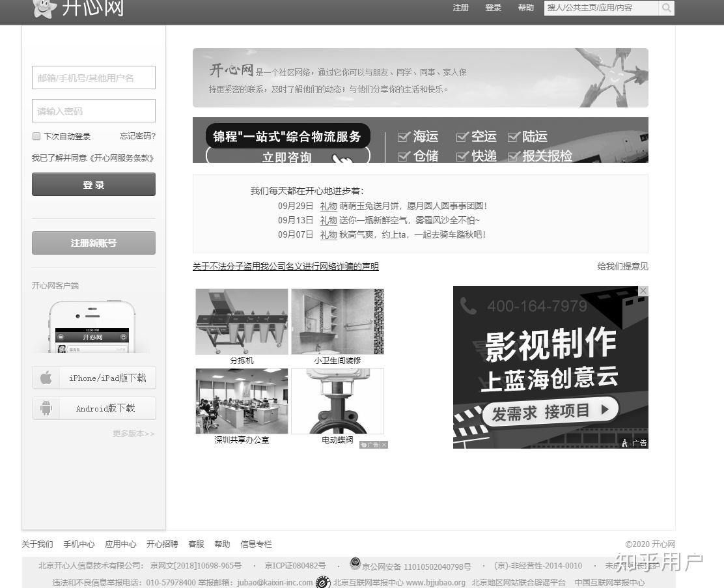Click 注册 in the top bar
Image resolution: width=724 pixels, height=588 pixels.
(x=460, y=8)
